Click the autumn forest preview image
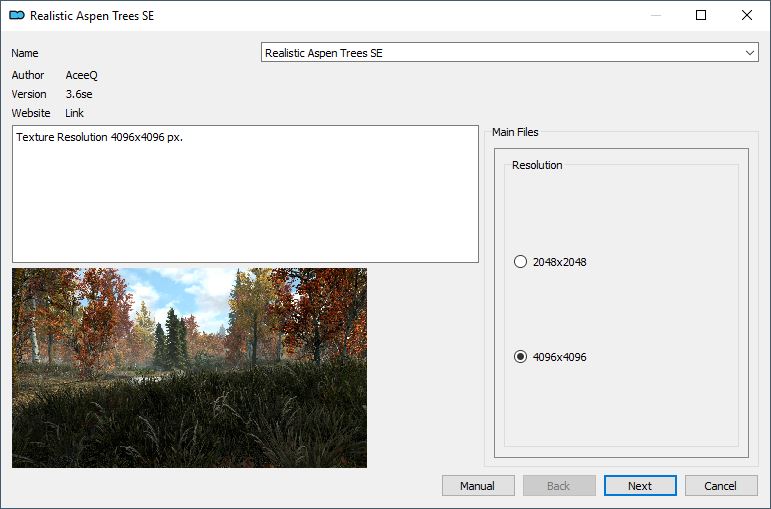The width and height of the screenshot is (771, 509). coord(189,368)
